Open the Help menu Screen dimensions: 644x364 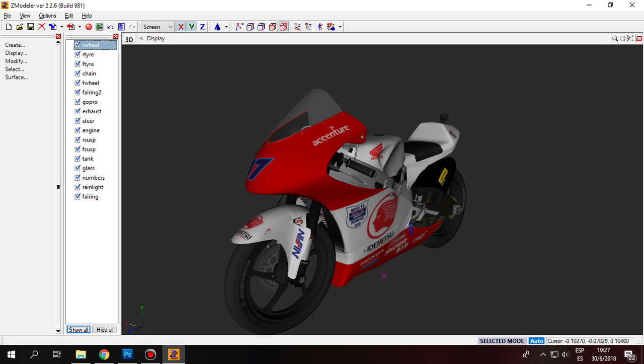click(87, 16)
